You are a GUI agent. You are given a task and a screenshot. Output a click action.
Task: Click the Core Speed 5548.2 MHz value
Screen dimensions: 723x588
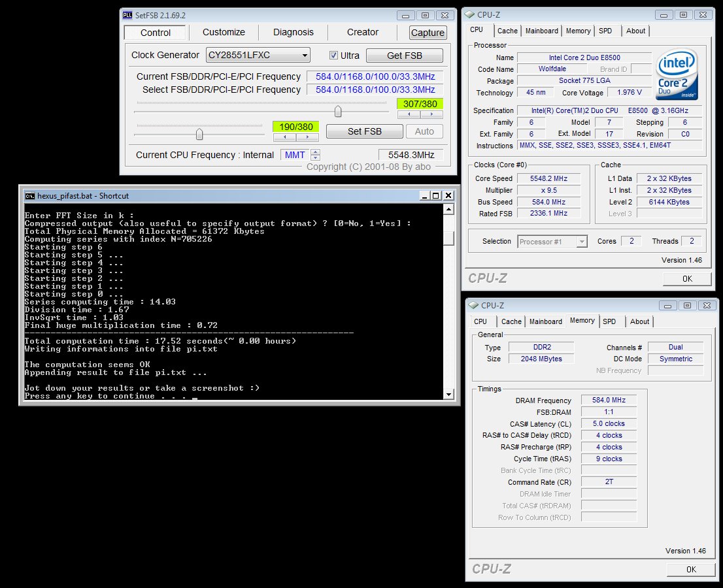[548, 178]
